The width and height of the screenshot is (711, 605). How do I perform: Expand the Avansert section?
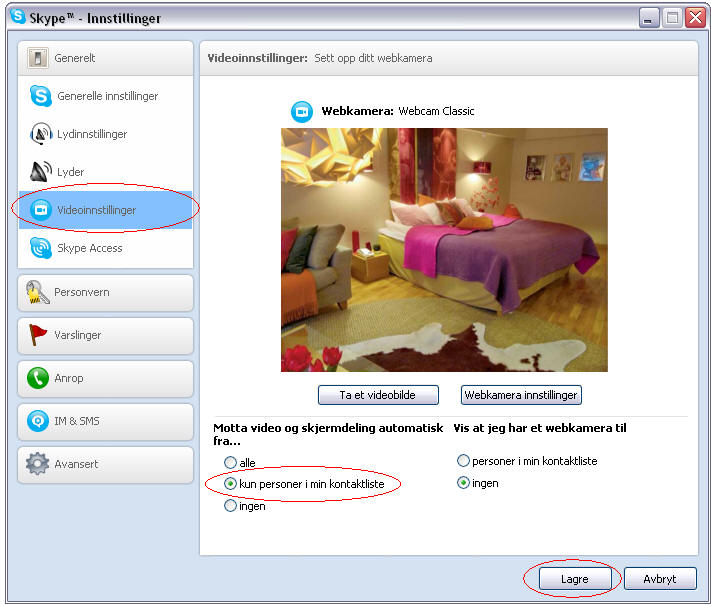(105, 464)
